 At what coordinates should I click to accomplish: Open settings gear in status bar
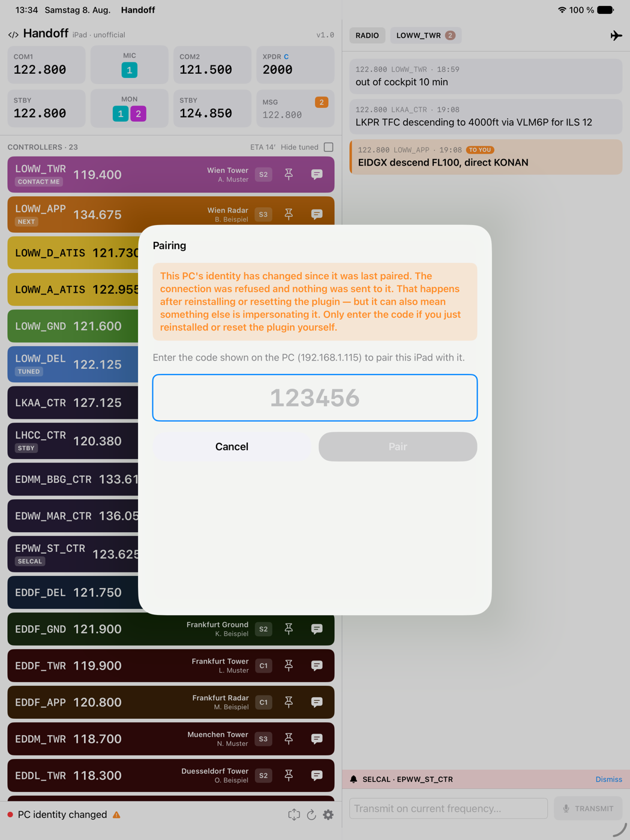(328, 815)
